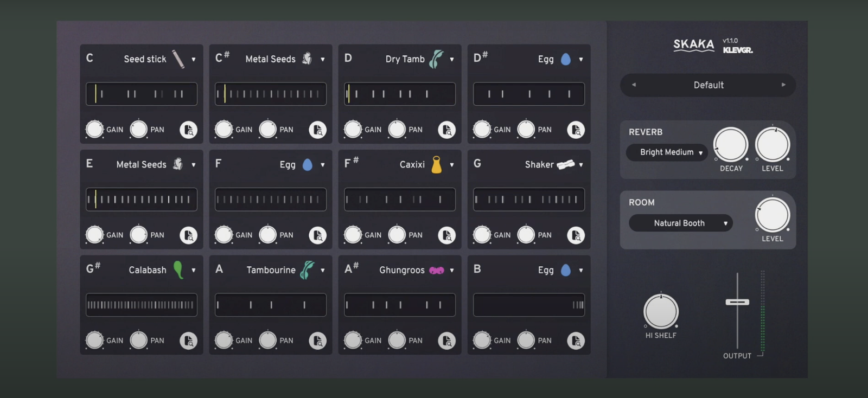Click the pink Ghungroos bells icon
Image resolution: width=868 pixels, height=398 pixels.
tap(436, 270)
